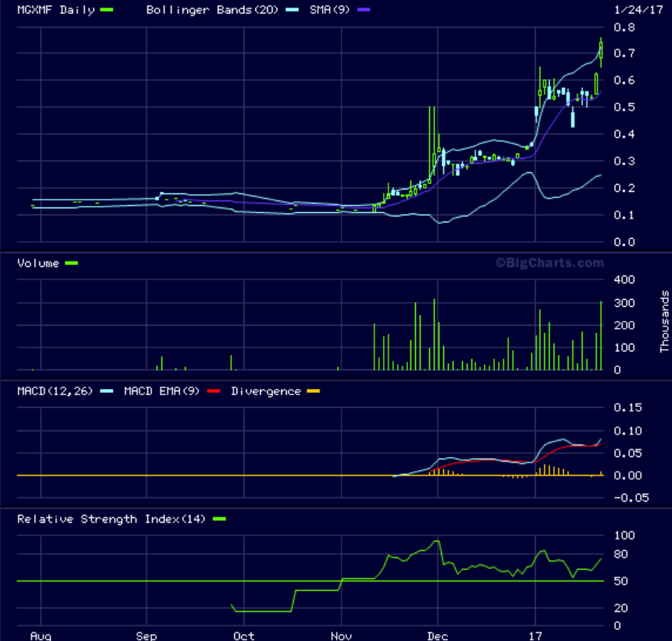Click the 200 volume axis label
This screenshot has width=672, height=641.
(x=624, y=326)
